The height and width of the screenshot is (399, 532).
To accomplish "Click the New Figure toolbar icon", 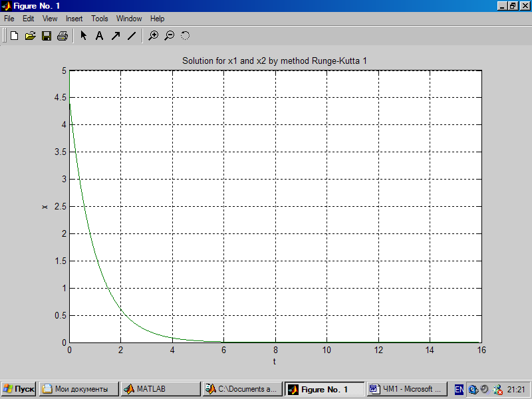I will 14,36.
